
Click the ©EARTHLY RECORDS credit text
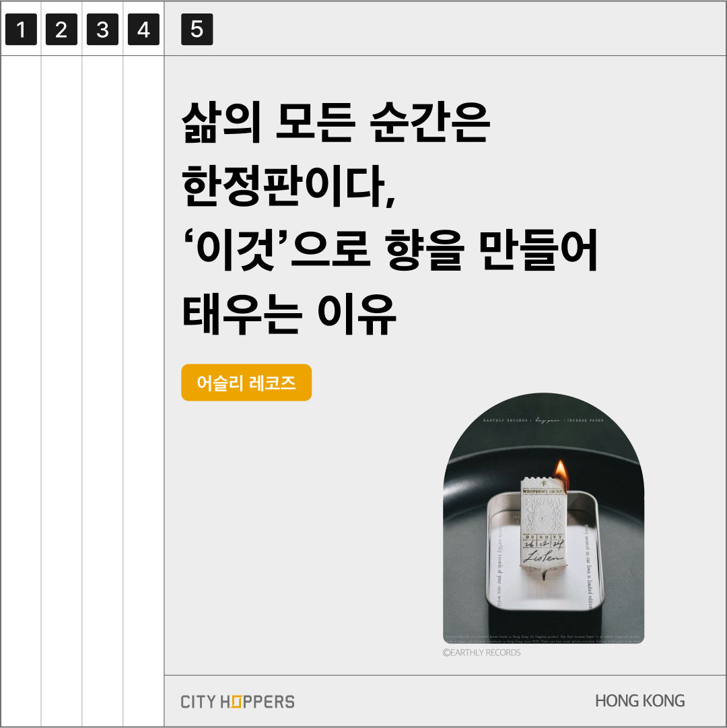click(x=481, y=653)
